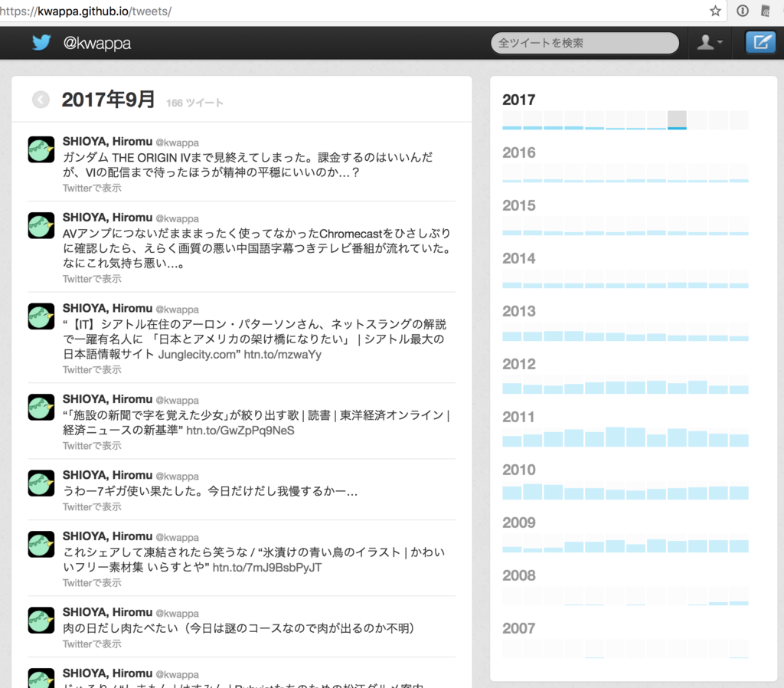This screenshot has width=784, height=688.
Task: Open the reader extension icon near address bar
Action: [x=766, y=11]
